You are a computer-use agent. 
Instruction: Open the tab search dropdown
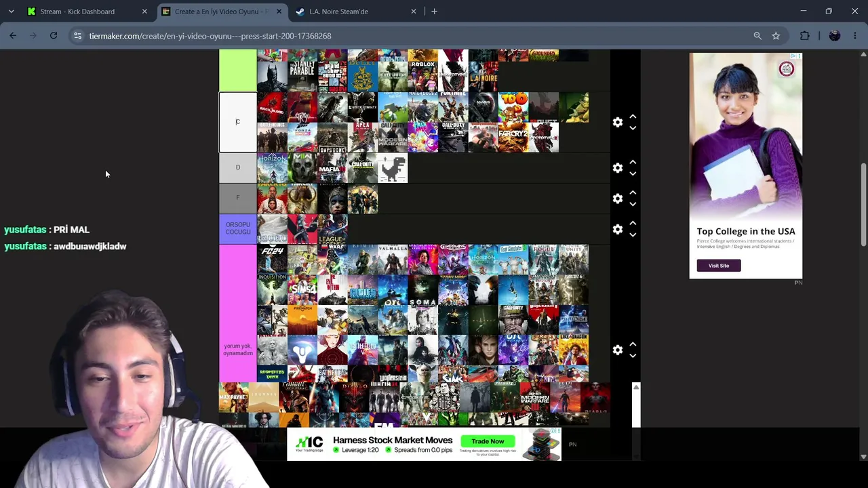point(10,12)
